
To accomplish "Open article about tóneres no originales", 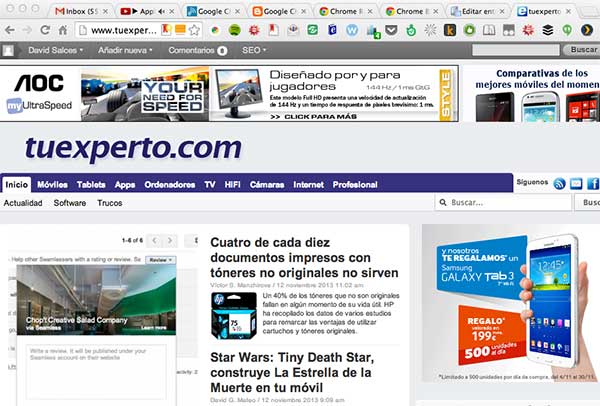I will pos(304,258).
